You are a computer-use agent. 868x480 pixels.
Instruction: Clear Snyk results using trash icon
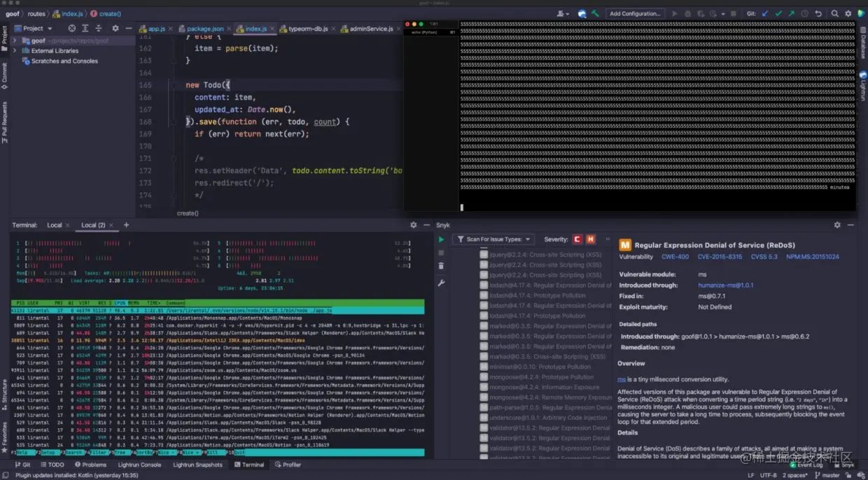[442, 264]
